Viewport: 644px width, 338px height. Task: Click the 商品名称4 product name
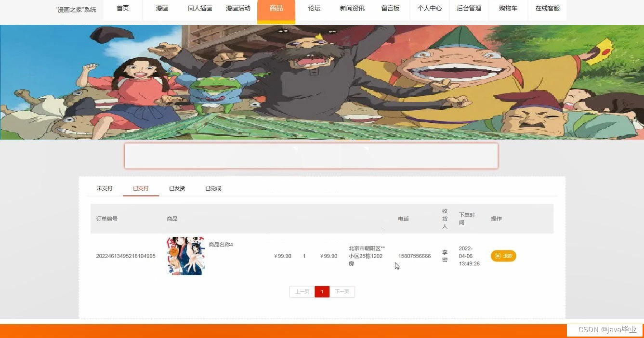point(221,245)
